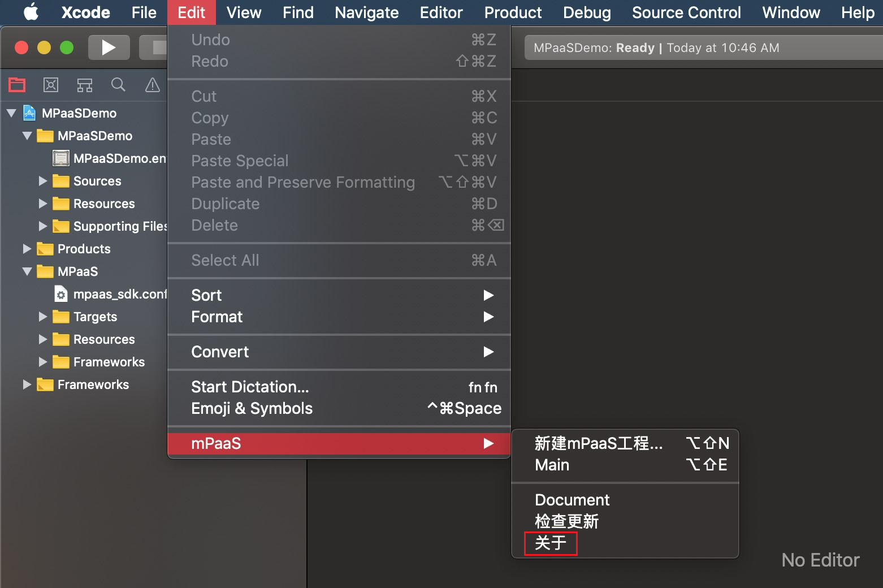
Task: Open the Window menu
Action: (x=790, y=12)
